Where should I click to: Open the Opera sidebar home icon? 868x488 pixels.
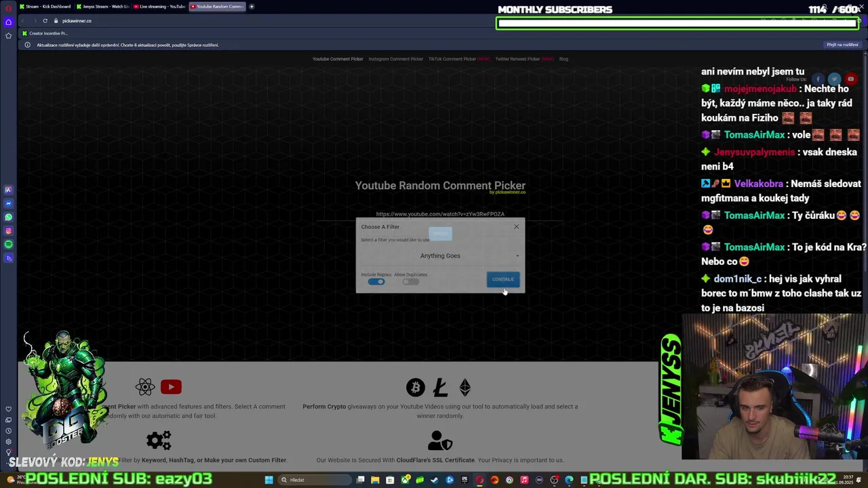pyautogui.click(x=8, y=22)
